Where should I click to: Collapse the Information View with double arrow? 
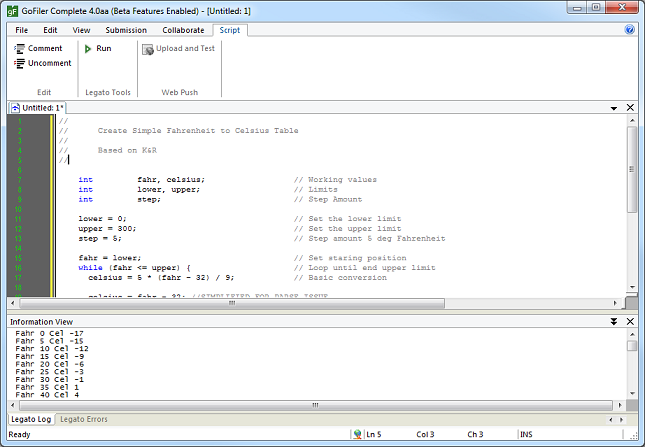(613, 322)
